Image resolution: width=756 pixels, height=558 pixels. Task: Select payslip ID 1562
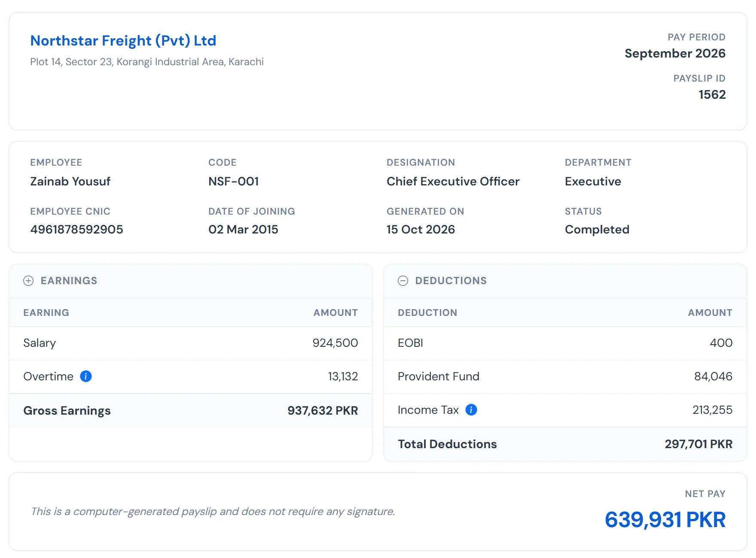(x=712, y=94)
